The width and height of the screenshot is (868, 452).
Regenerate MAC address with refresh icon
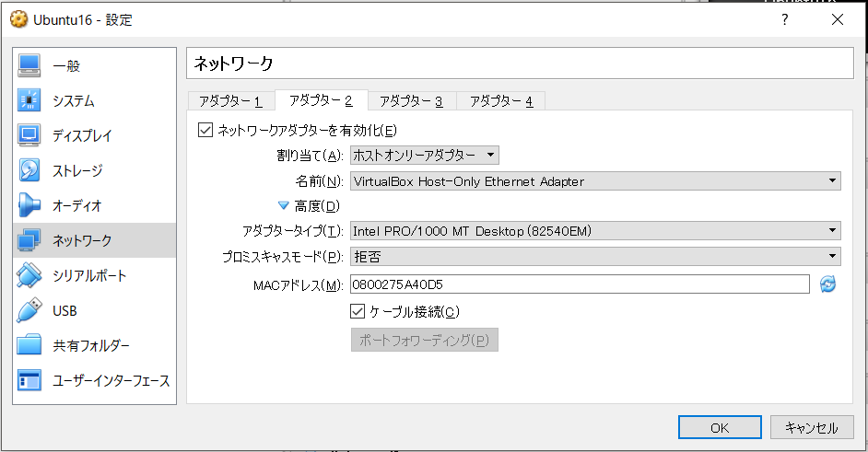tap(827, 284)
